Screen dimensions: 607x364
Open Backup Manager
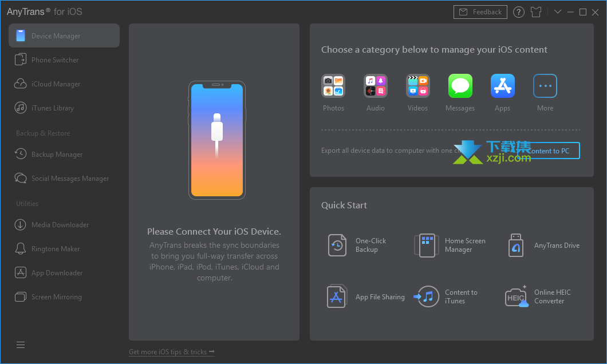[64, 155]
